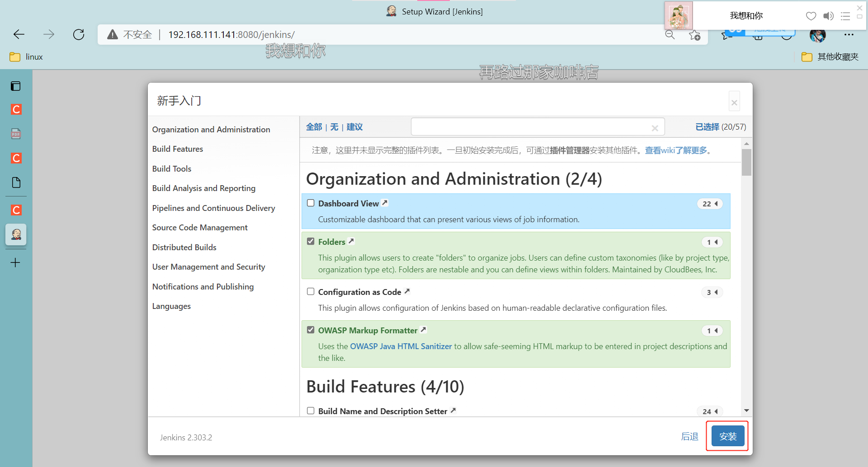Open Dashboard View plugin external link icon
The width and height of the screenshot is (868, 467).
click(x=385, y=203)
